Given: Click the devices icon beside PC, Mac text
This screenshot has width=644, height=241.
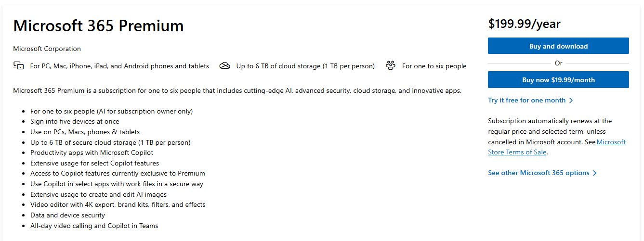Looking at the screenshot, I should pos(18,66).
